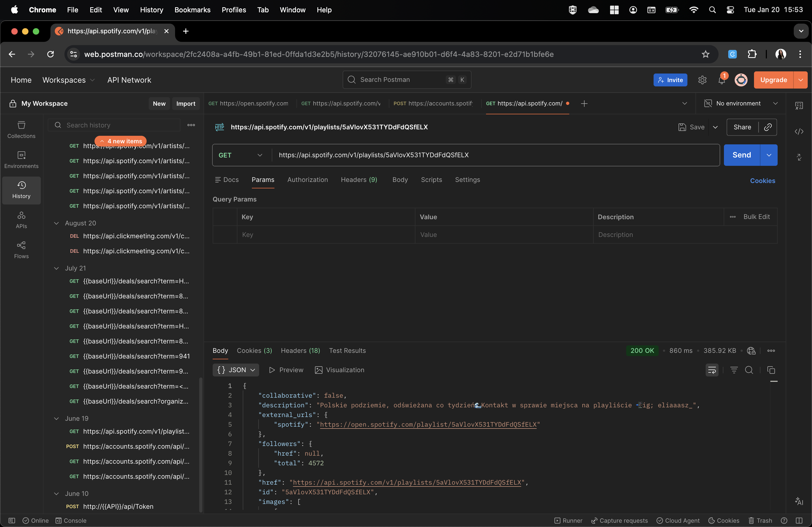Open Console in the status bar
Screen dimensions: 812x527
(71, 521)
